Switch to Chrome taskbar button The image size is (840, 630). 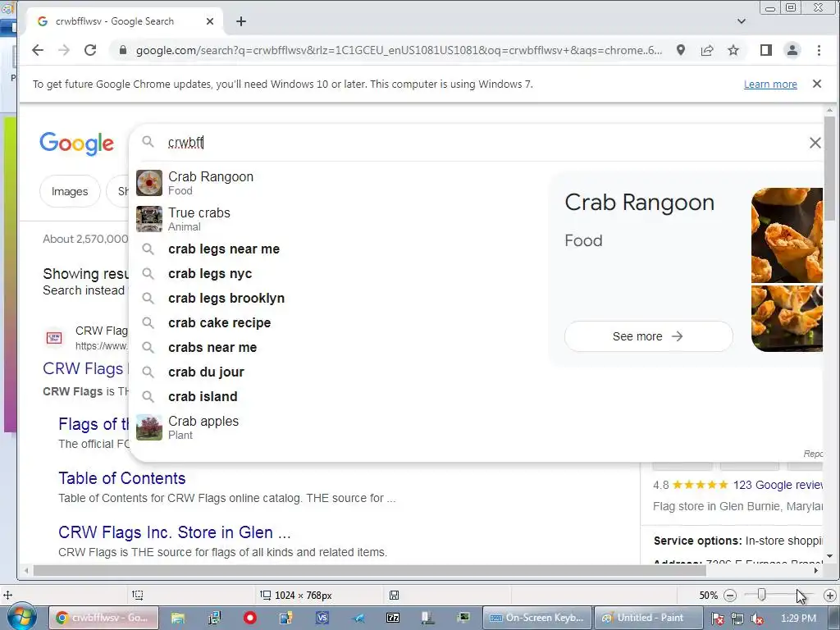(x=104, y=618)
